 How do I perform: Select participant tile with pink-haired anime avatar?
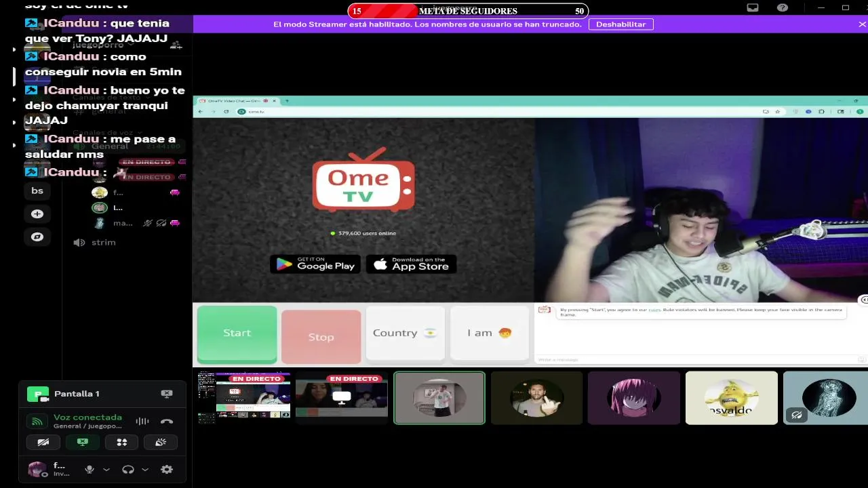(x=634, y=398)
